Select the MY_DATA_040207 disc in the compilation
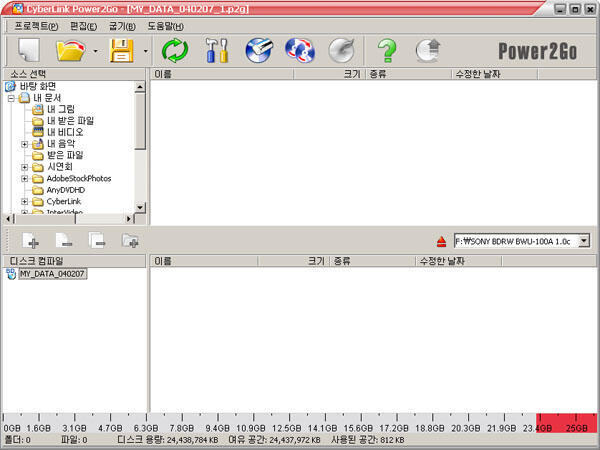Image resolution: width=600 pixels, height=450 pixels. pos(52,274)
